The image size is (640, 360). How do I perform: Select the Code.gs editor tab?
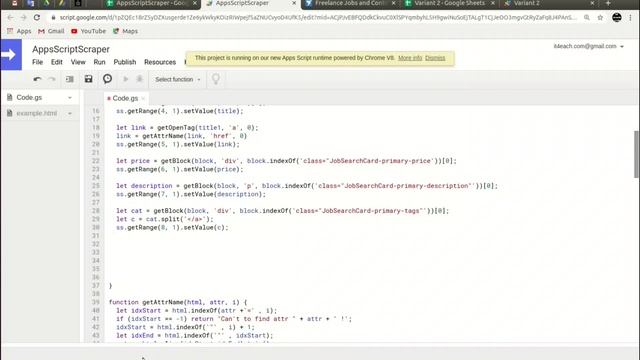point(125,98)
